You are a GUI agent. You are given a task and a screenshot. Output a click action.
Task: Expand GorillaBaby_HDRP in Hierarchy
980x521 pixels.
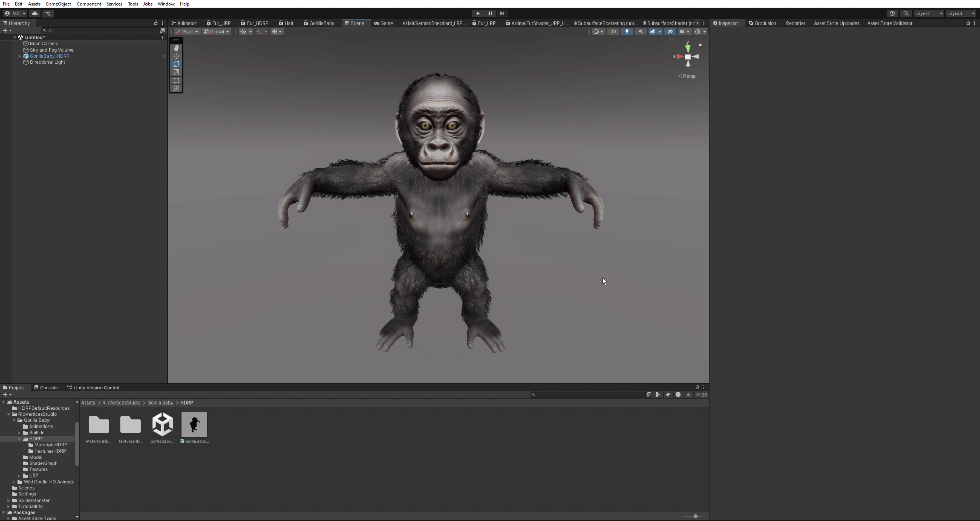click(x=20, y=56)
